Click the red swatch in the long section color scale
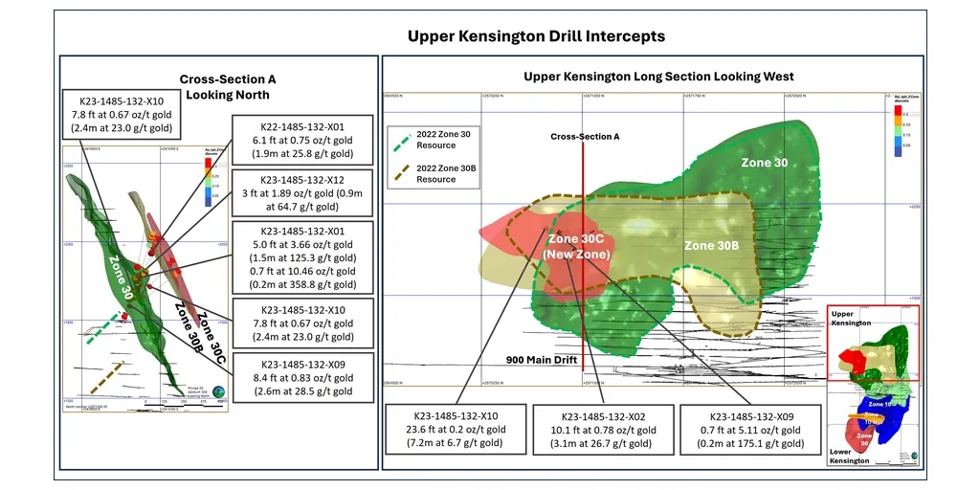 point(898,111)
